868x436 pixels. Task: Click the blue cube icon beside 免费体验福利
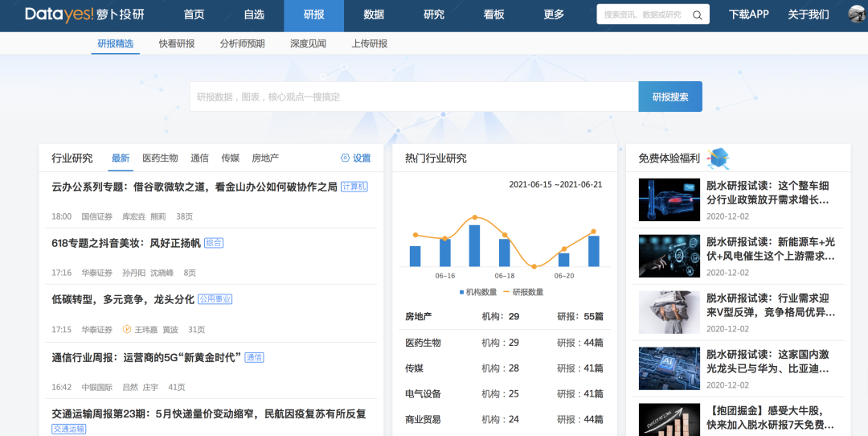(x=719, y=158)
